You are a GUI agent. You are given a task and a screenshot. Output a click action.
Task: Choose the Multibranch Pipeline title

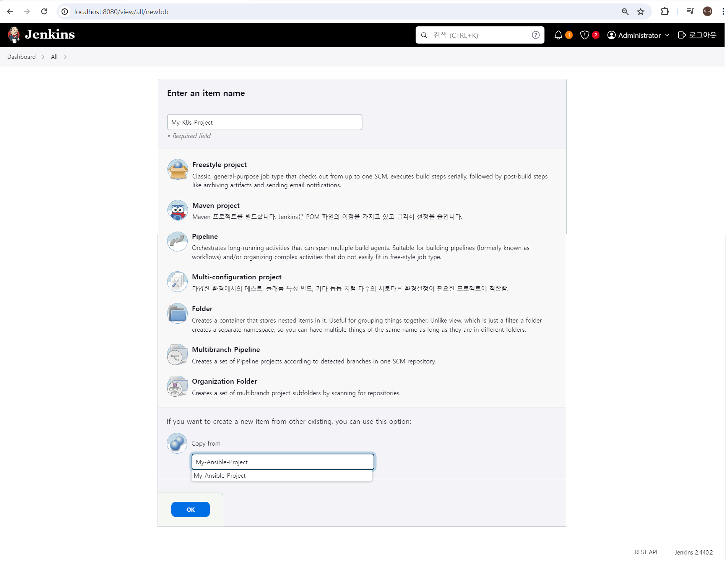pos(226,350)
